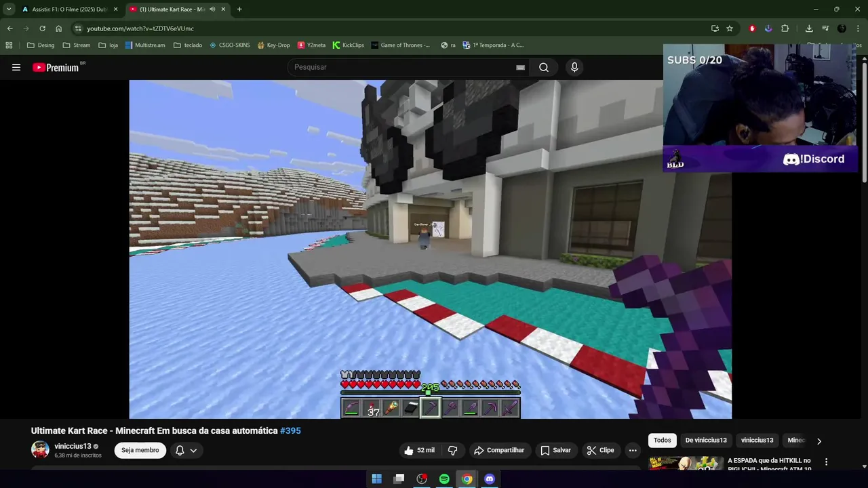Open the Desing bookmark folder

click(x=41, y=45)
